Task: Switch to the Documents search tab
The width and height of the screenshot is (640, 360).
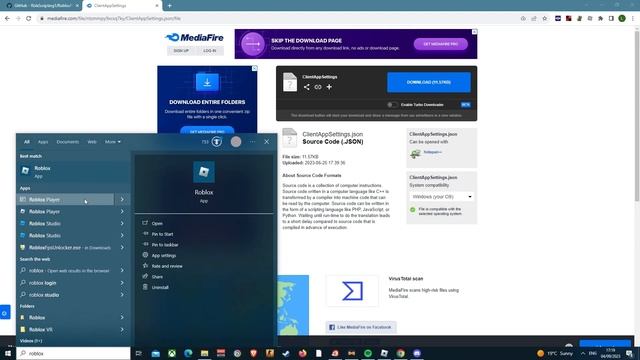Action: click(68, 142)
